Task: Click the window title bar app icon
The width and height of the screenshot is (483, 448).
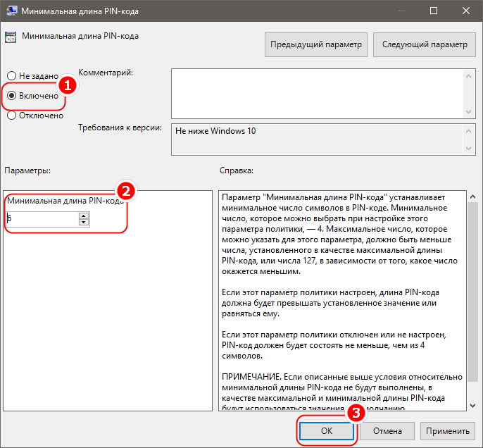Action: pos(12,11)
